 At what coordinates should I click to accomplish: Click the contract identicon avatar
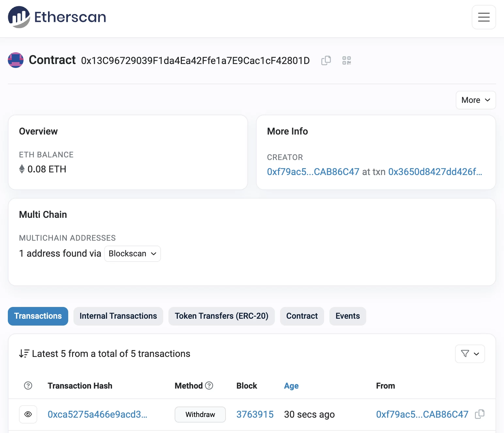pos(16,60)
